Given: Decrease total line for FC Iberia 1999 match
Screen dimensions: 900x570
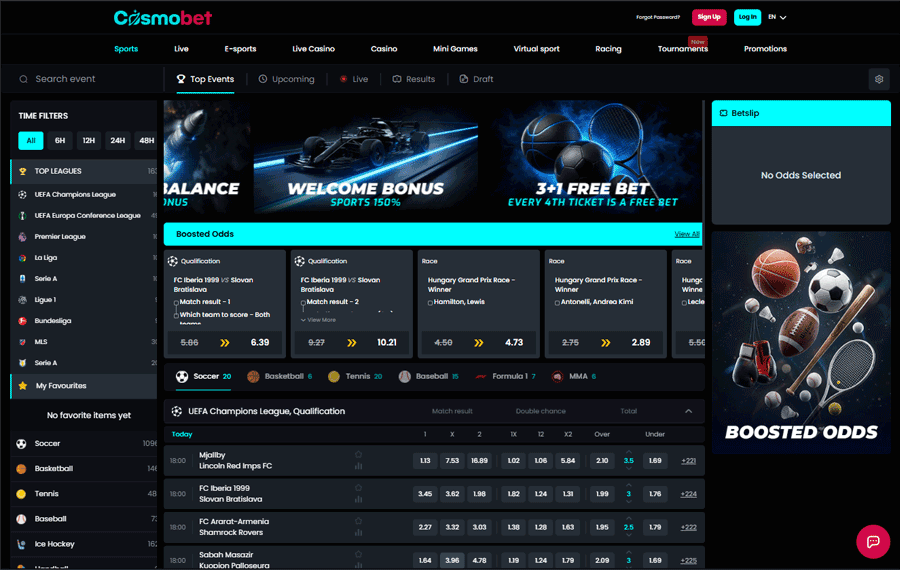Looking at the screenshot, I should (629, 502).
